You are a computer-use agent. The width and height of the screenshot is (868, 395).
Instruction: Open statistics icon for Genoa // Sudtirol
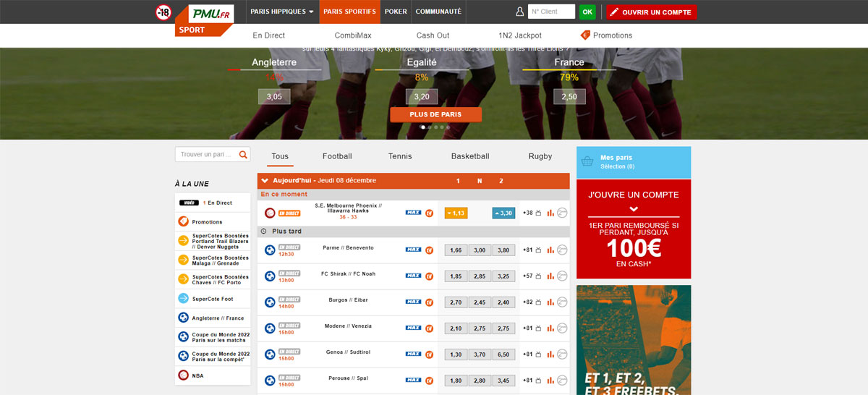(x=550, y=354)
